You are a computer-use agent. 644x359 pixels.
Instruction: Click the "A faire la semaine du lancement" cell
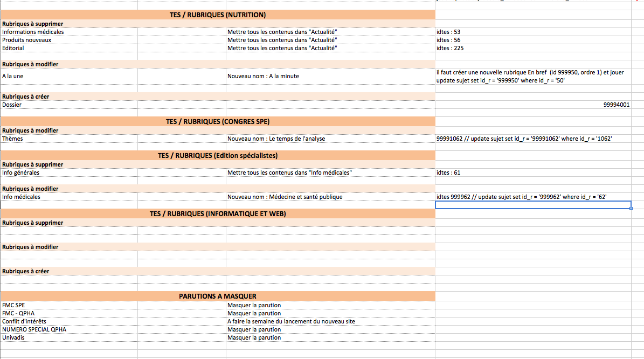(x=291, y=321)
